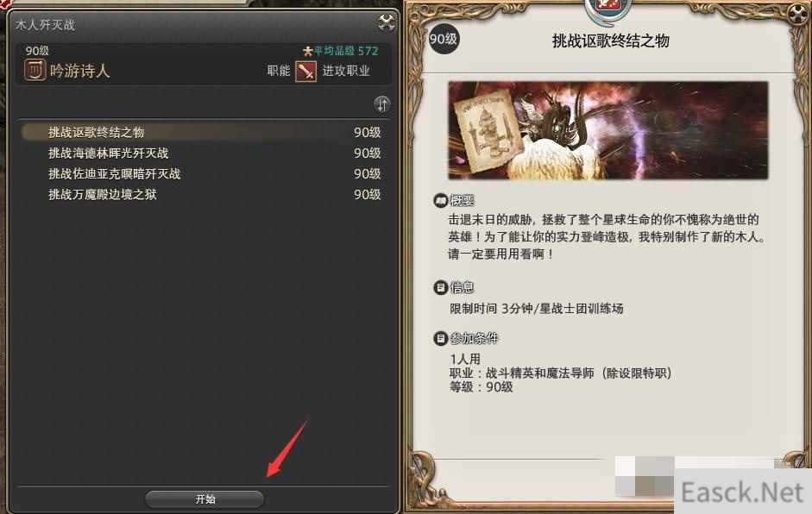Click the 概要 section icon
This screenshot has width=812, height=514.
coord(440,200)
